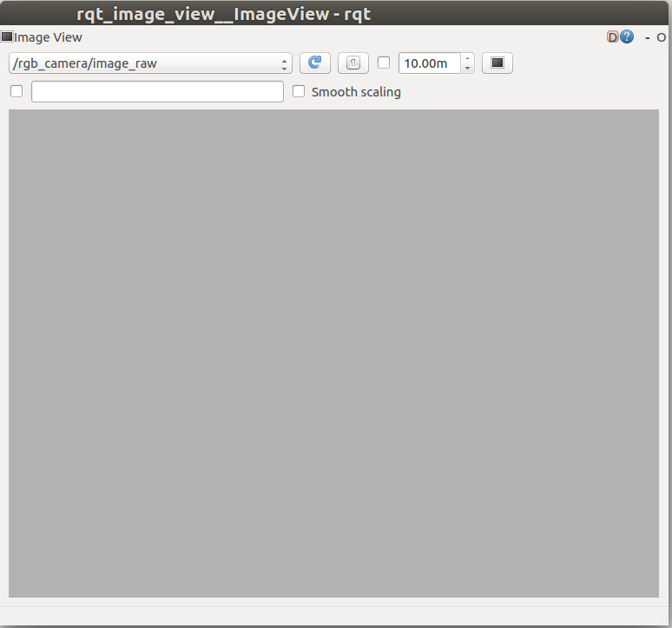Focus the empty text field below the topic selector
Image resolution: width=672 pixels, height=628 pixels.
point(157,92)
